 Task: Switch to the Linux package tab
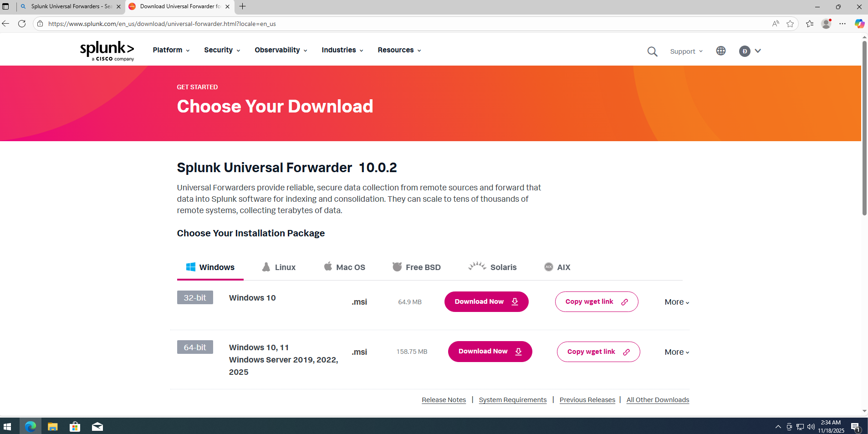pos(279,267)
